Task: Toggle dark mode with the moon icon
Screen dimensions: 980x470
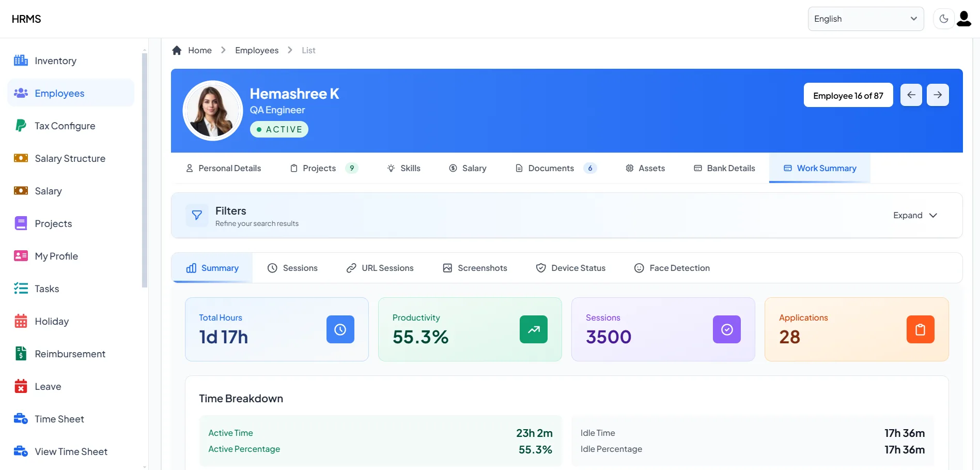Action: [943, 19]
